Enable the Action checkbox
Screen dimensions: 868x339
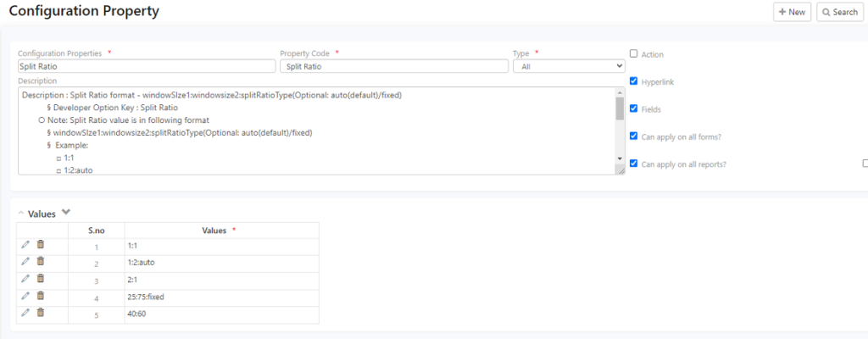[633, 53]
